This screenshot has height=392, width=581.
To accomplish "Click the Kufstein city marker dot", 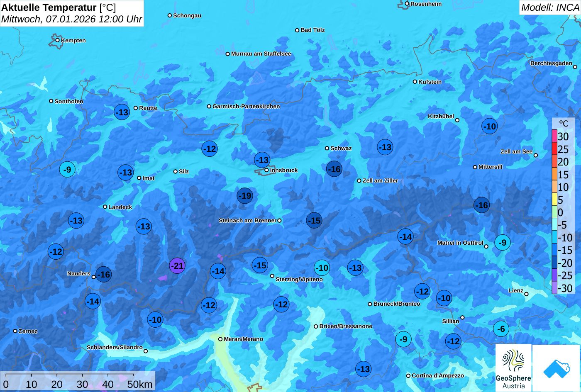I will [415, 82].
